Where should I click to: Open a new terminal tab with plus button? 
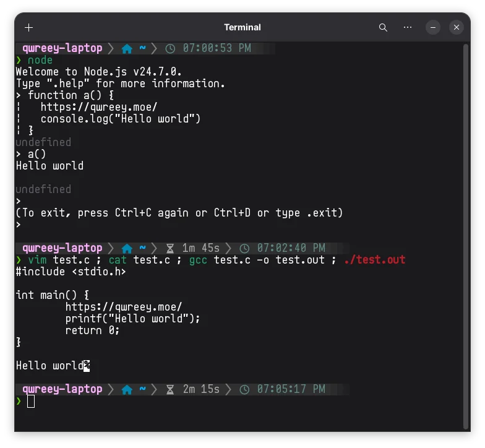pos(28,27)
